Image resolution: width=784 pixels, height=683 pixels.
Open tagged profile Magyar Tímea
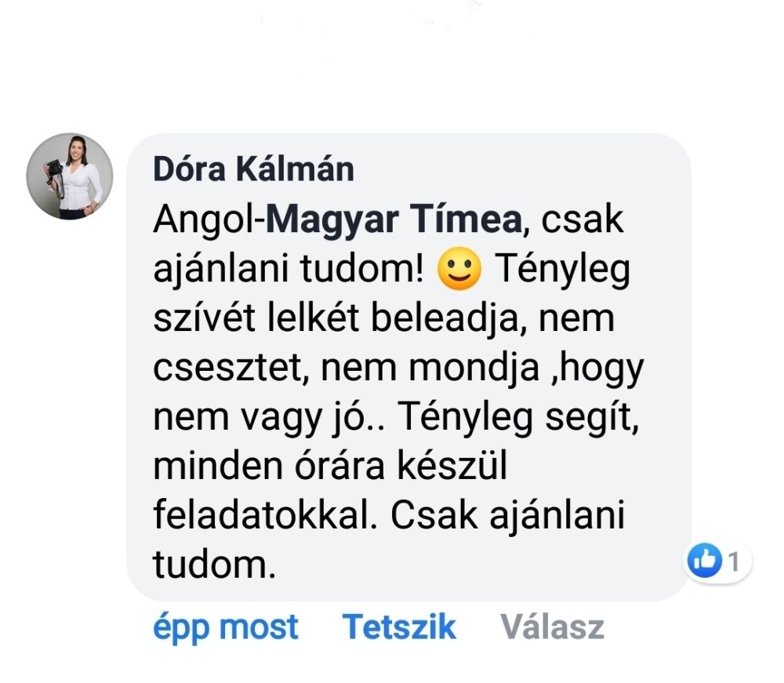394,220
